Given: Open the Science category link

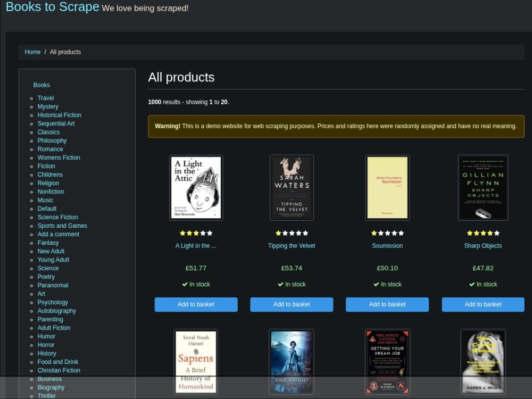Looking at the screenshot, I should click(48, 268).
